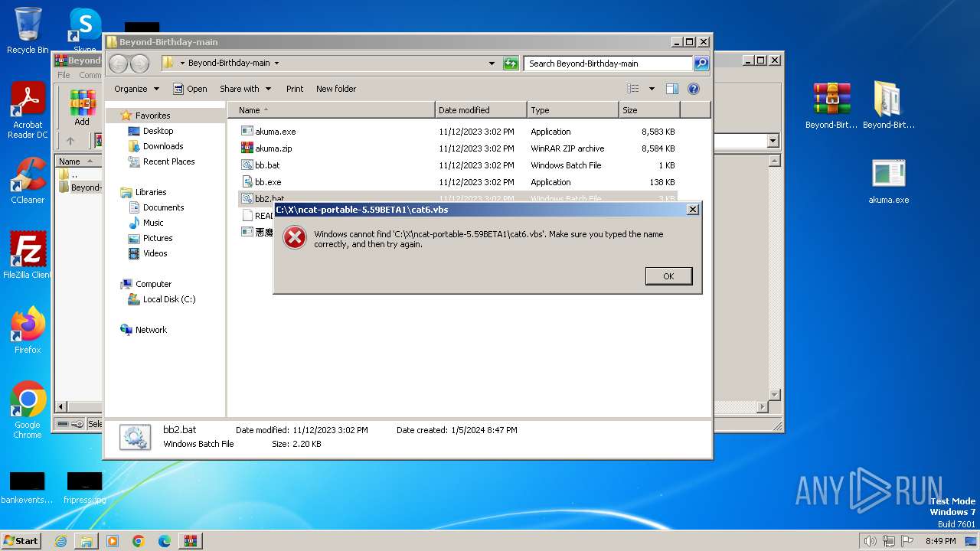This screenshot has width=980, height=551.
Task: Select the akuma.exe file
Action: coord(275,132)
